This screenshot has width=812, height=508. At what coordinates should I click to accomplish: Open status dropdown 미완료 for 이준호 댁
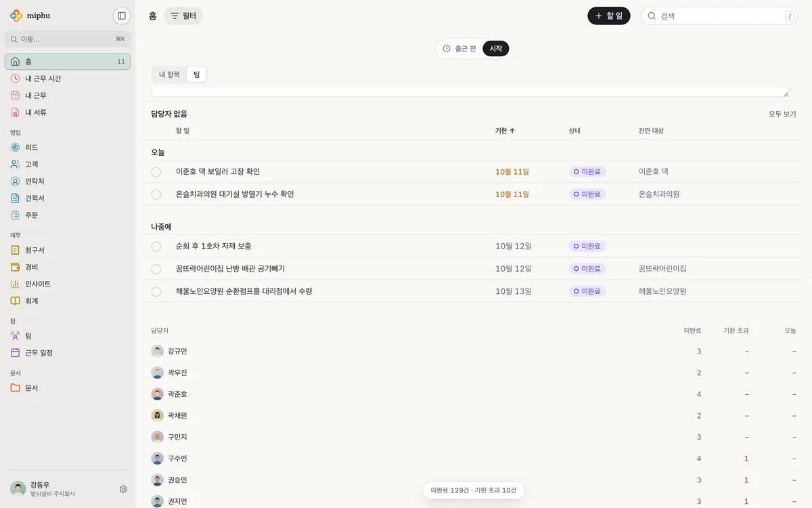587,172
